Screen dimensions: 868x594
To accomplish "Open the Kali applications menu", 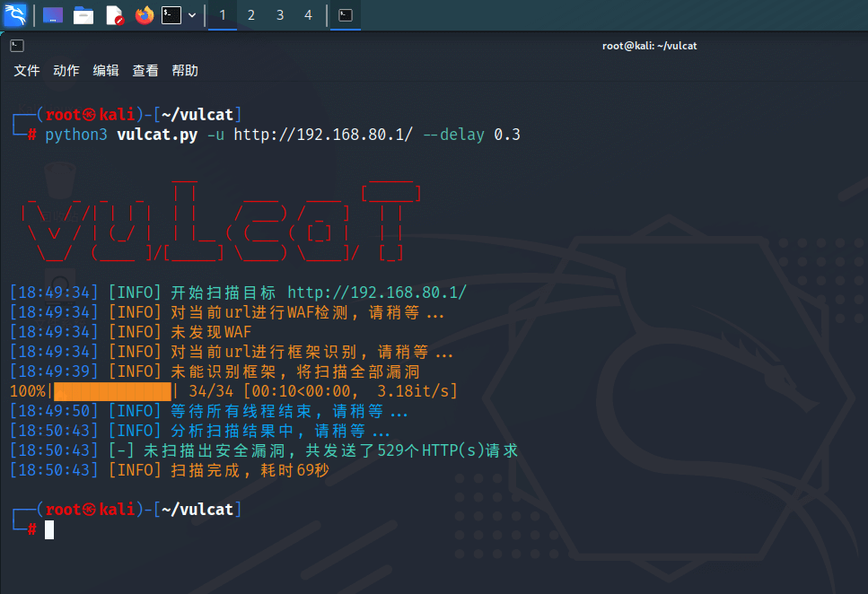I will (x=15, y=15).
